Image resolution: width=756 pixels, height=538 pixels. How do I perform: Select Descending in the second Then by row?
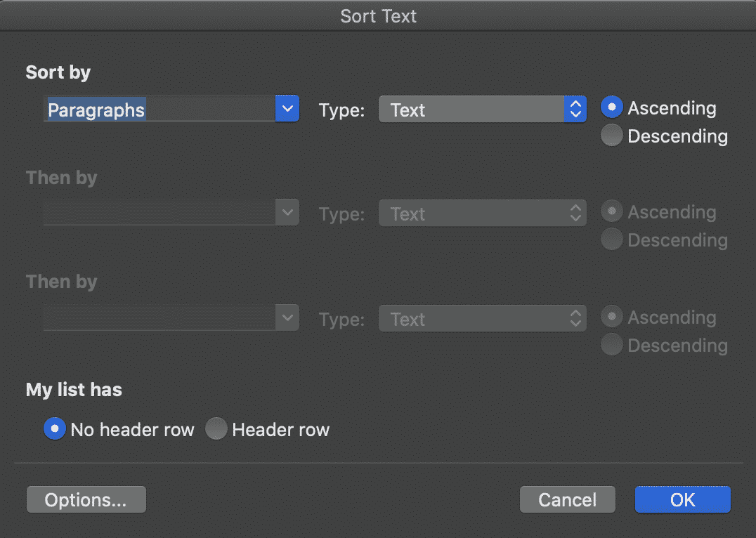(611, 344)
